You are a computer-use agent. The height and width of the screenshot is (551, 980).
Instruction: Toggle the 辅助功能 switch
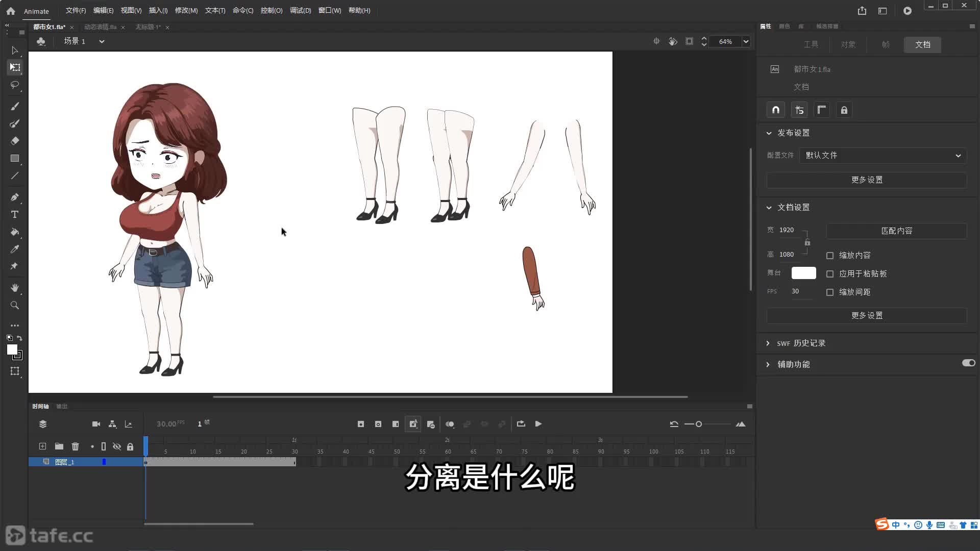(x=969, y=363)
